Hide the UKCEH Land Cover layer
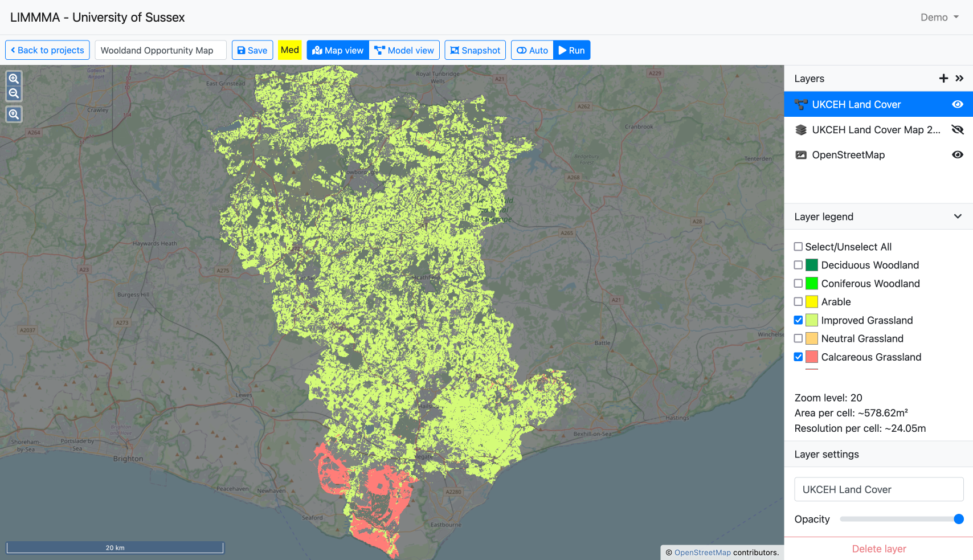 [x=958, y=104]
